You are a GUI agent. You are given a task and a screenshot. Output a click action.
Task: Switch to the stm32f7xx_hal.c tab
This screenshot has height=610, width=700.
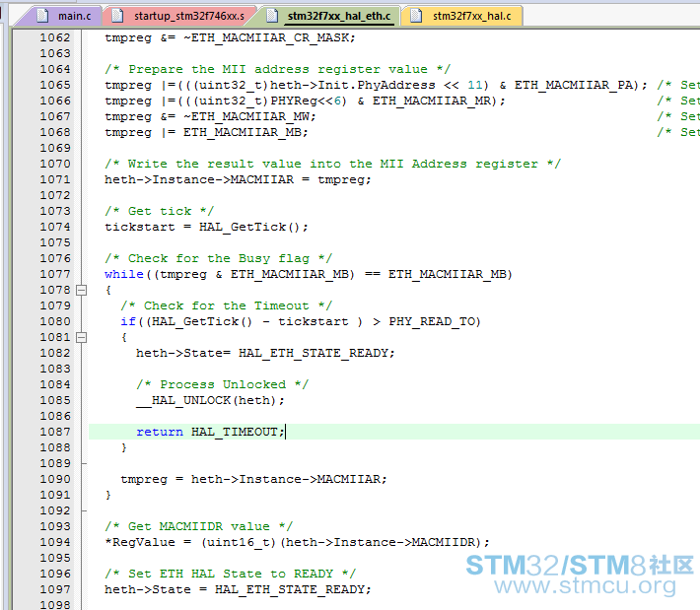pyautogui.click(x=462, y=16)
